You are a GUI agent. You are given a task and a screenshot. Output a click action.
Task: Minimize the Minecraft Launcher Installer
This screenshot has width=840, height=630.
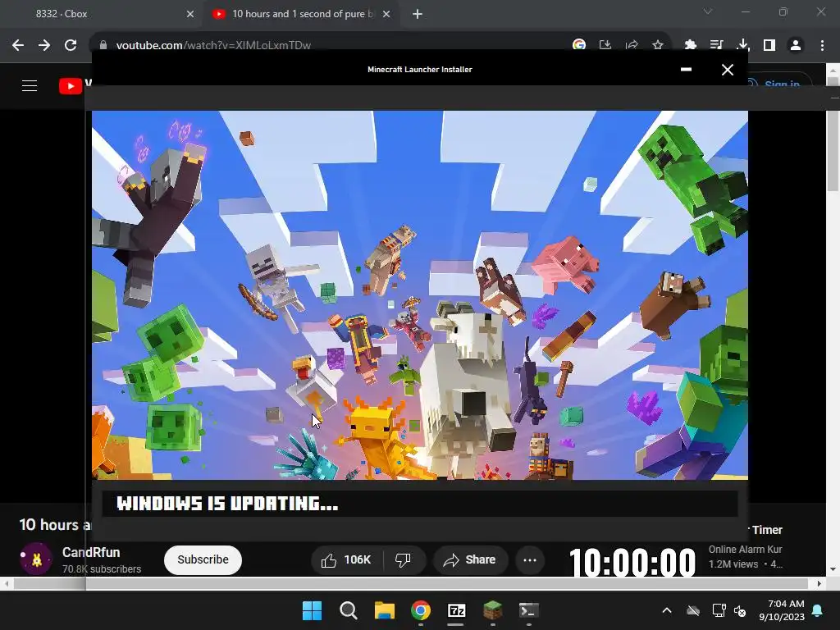click(686, 69)
